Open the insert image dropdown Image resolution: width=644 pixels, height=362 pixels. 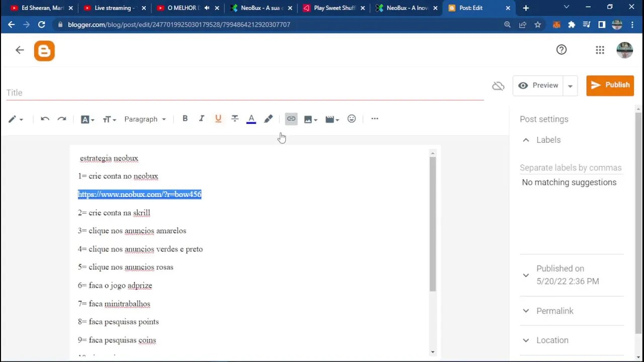[x=310, y=119]
